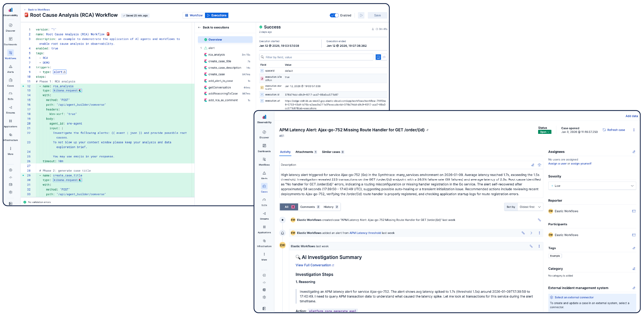Open the Oldest first sort dropdown
Viewport: 644px width, 316px height.
pos(530,207)
